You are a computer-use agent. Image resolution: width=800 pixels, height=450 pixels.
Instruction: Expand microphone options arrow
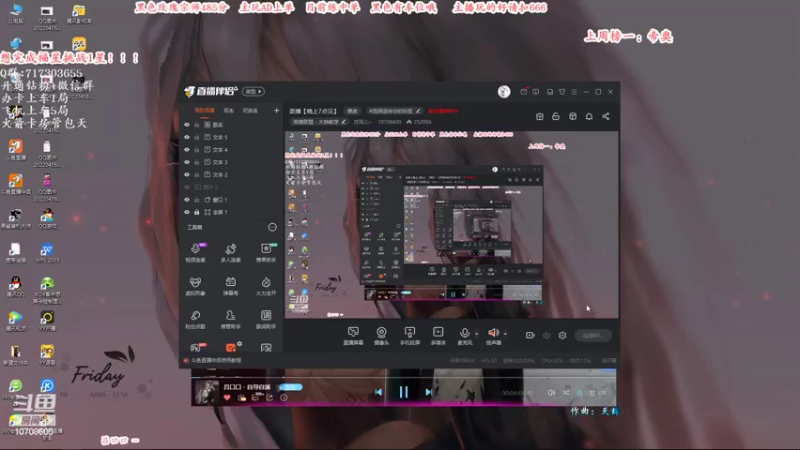[477, 334]
